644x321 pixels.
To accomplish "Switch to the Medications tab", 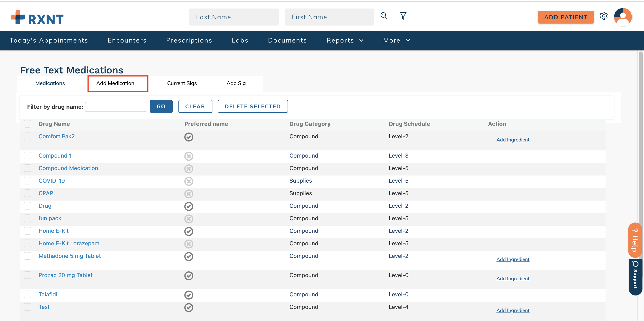I will (x=50, y=83).
